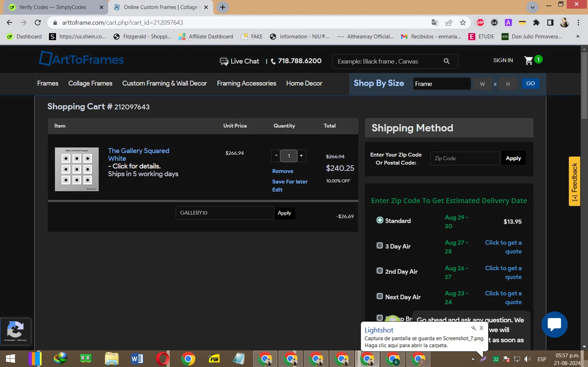Open the Extensions puzzle menu
The width and height of the screenshot is (588, 367).
coord(536,23)
